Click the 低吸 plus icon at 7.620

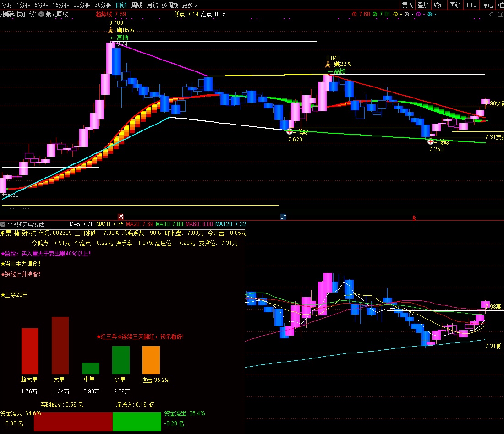click(x=289, y=131)
